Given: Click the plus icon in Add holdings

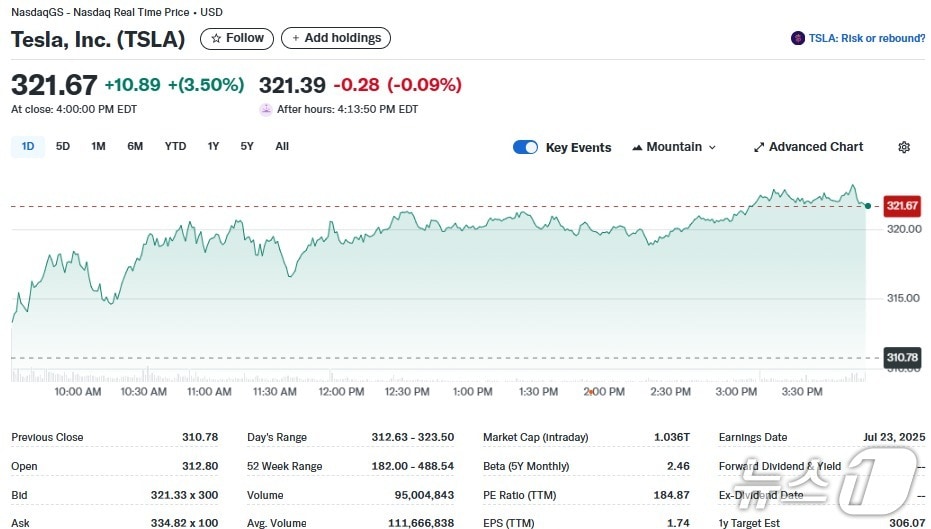Looking at the screenshot, I should point(295,38).
